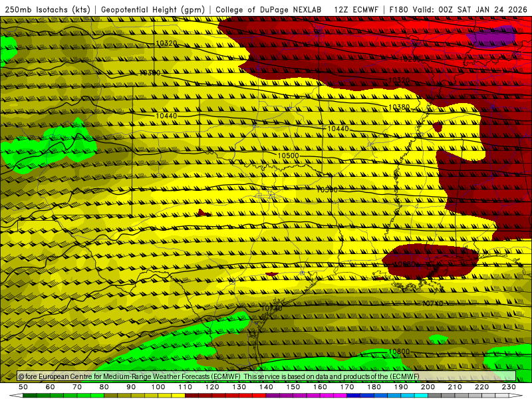Image resolution: width=532 pixels, height=399 pixels.
Task: Click the legend value 120
Action: tap(212, 387)
